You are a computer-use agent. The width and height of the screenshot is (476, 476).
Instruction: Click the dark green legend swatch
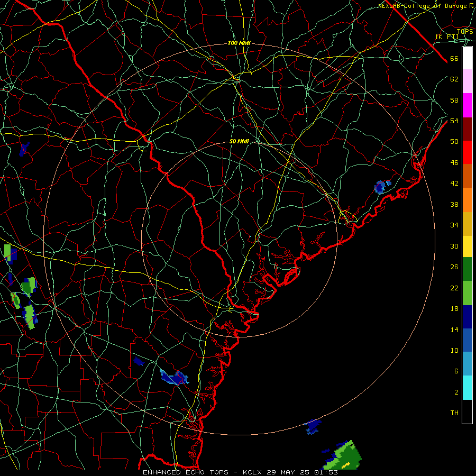(x=467, y=269)
